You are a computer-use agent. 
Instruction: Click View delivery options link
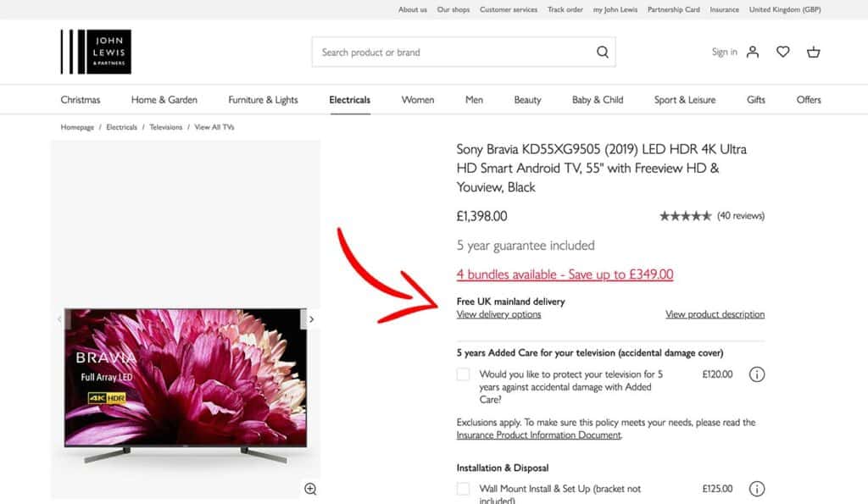498,314
